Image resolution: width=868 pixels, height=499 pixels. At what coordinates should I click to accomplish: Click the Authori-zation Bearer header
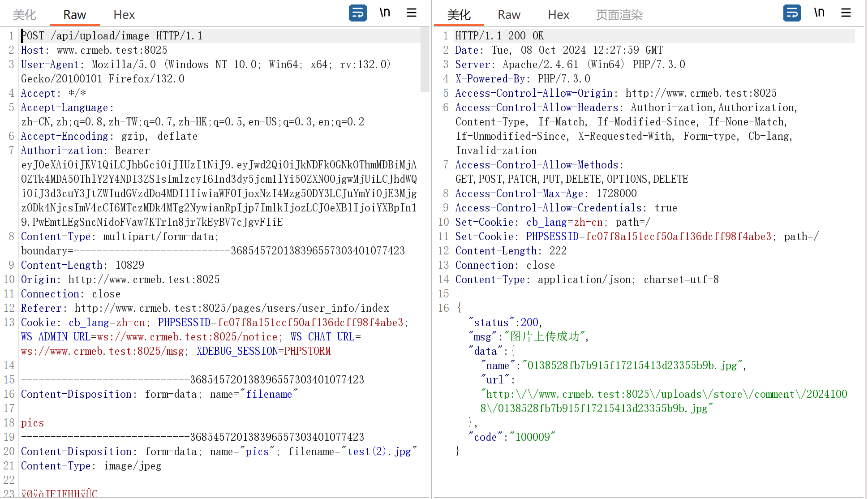85,151
